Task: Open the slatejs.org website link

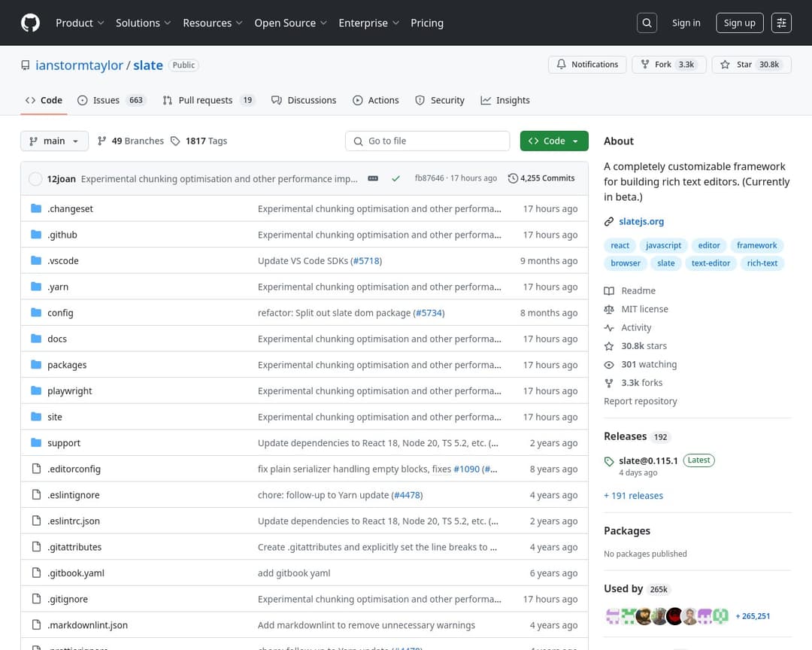Action: click(641, 222)
